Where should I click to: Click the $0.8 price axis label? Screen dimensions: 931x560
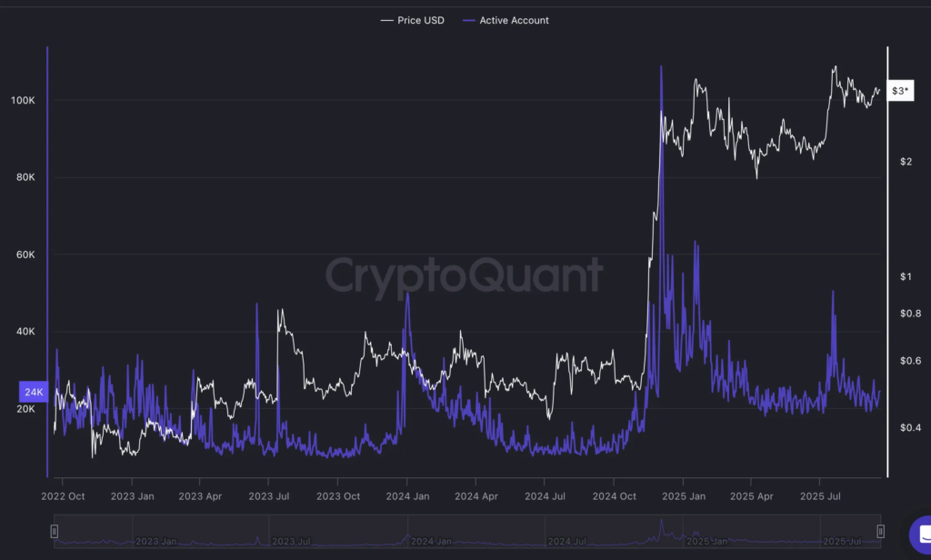[x=911, y=314]
